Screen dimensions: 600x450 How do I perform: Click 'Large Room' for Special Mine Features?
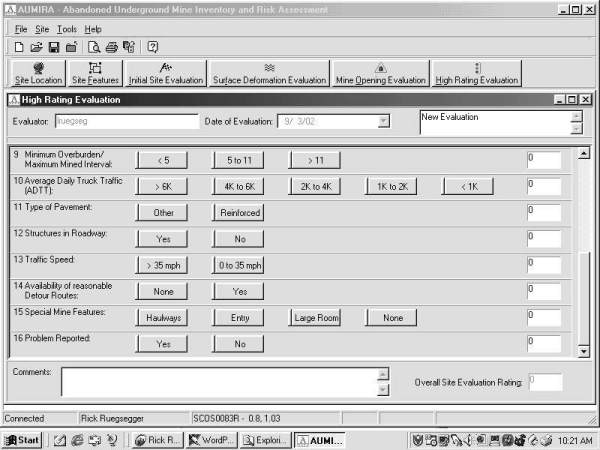point(317,317)
